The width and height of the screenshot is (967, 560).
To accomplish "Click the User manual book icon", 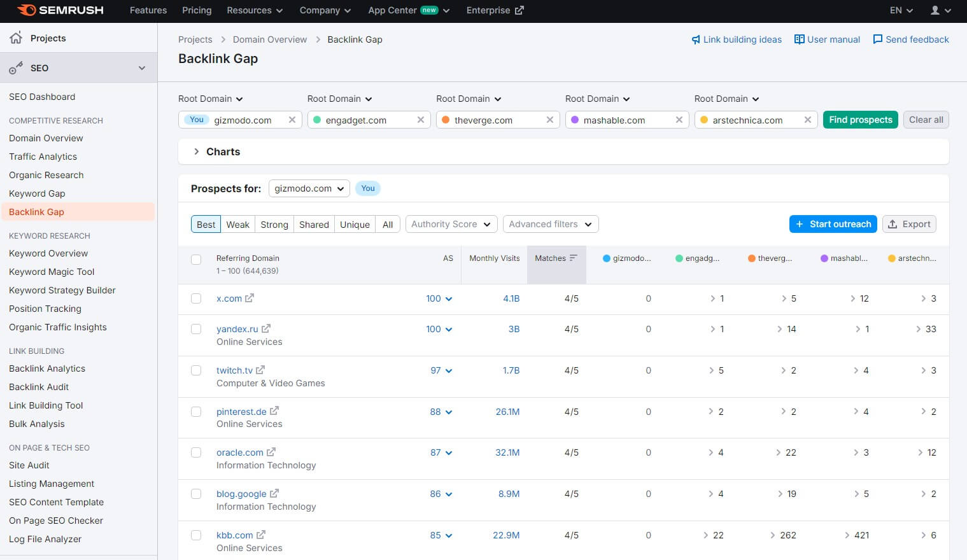I will coord(800,39).
